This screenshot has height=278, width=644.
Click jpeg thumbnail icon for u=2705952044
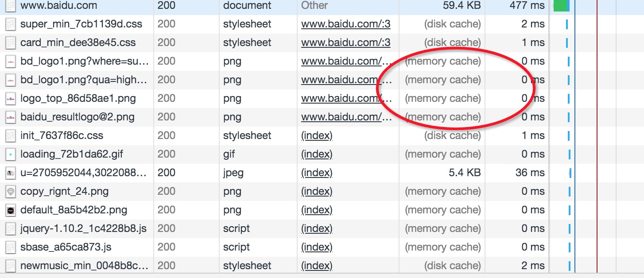11,173
